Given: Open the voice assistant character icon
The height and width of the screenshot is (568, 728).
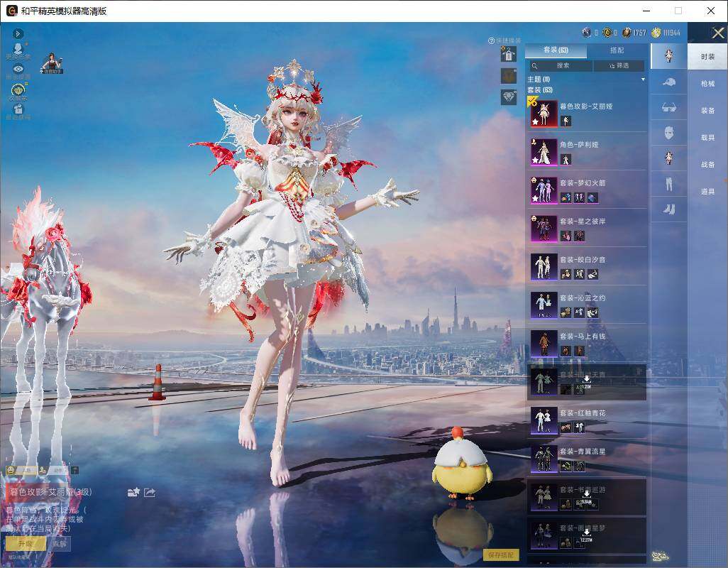Looking at the screenshot, I should [51, 64].
